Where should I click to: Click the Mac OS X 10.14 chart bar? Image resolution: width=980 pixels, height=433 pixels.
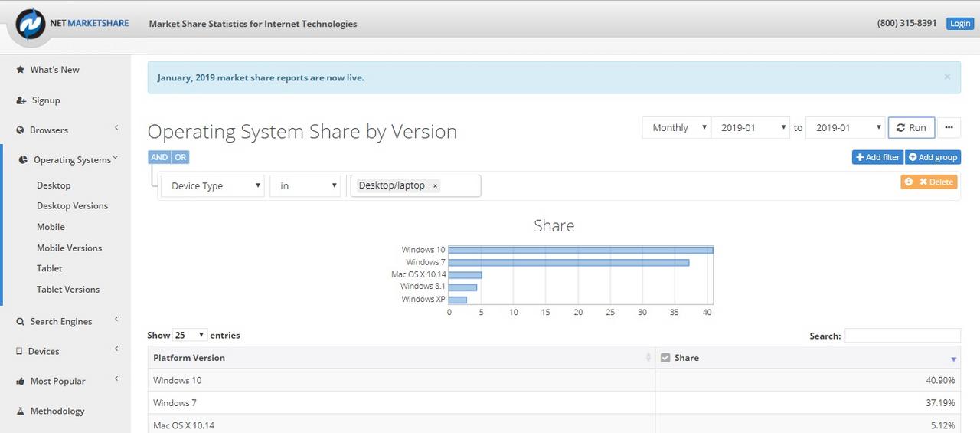click(x=465, y=274)
